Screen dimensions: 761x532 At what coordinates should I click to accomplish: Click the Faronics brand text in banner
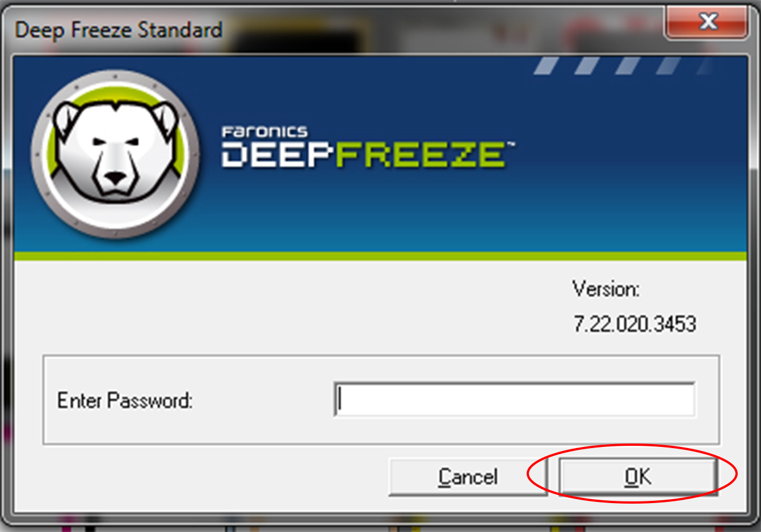click(x=264, y=132)
